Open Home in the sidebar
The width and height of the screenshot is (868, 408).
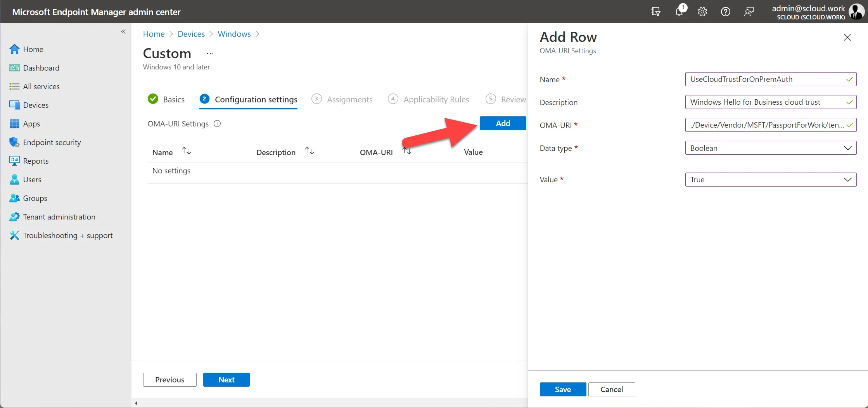33,49
